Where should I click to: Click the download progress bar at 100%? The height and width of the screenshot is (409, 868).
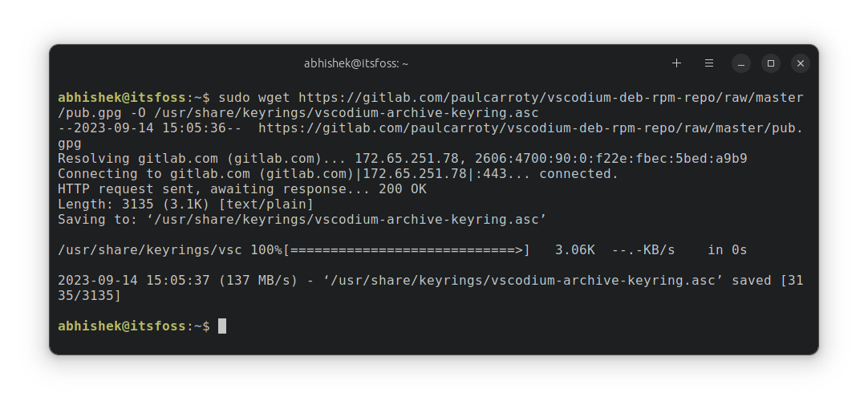[407, 250]
